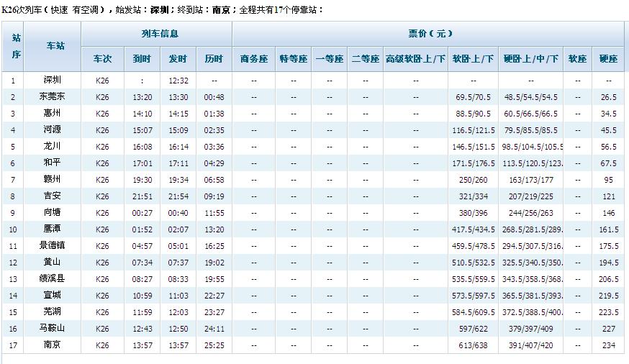The width and height of the screenshot is (629, 364).
Task: Click the 商务座 column header
Action: [x=254, y=59]
